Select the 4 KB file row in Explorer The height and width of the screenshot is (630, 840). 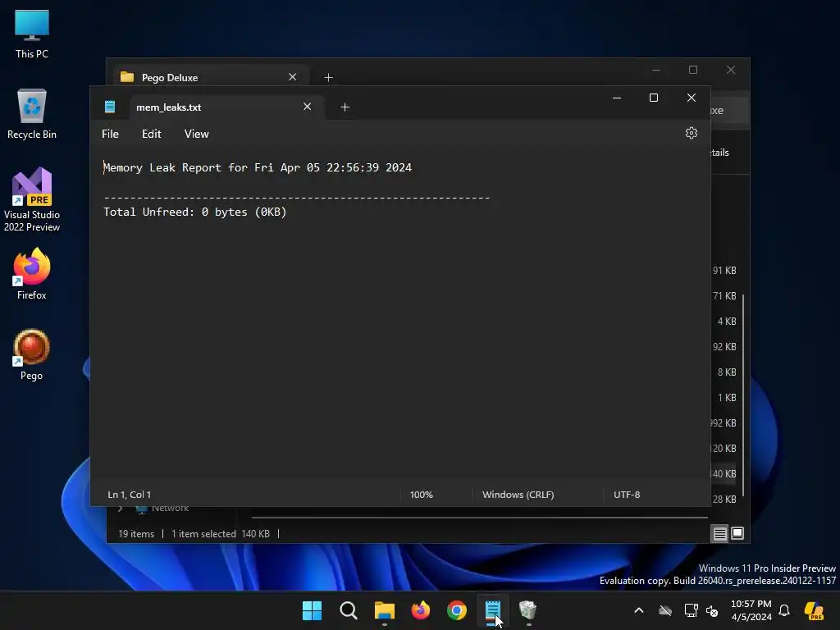click(x=727, y=322)
